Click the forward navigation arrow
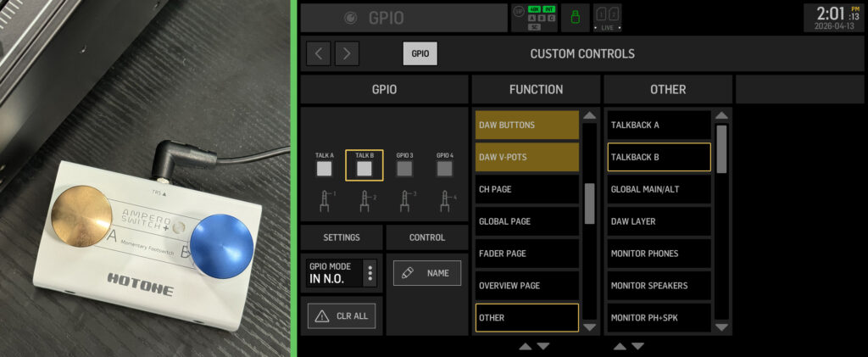 point(347,53)
